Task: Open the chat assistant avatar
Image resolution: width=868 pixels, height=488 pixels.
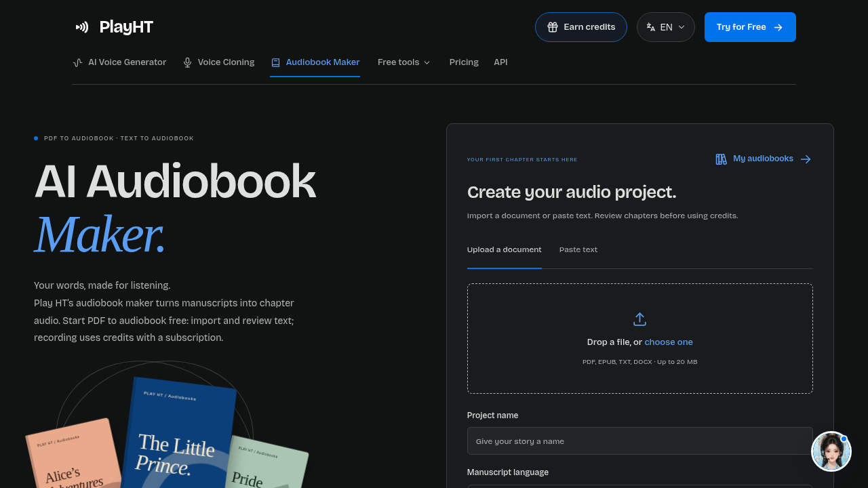Action: 831,451
